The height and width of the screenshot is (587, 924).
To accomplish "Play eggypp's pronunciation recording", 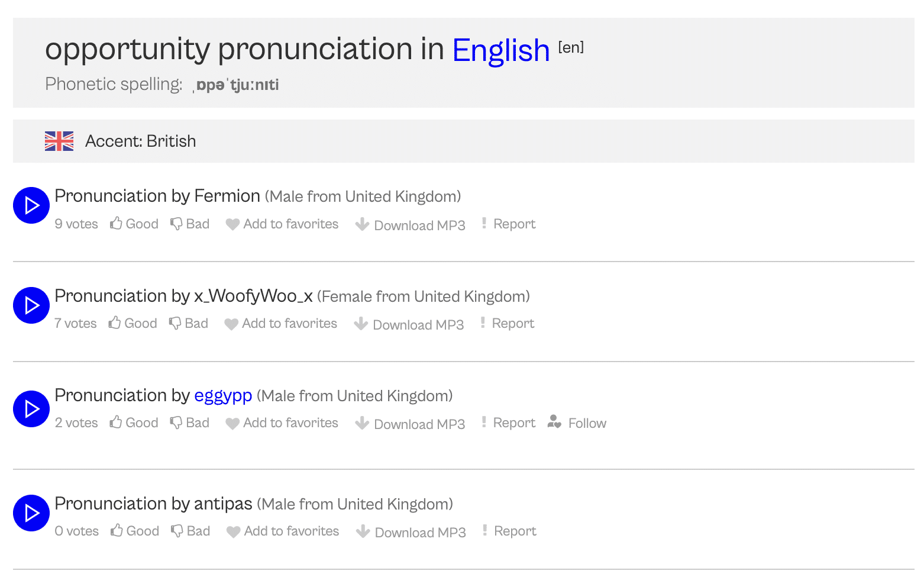I will click(x=31, y=408).
